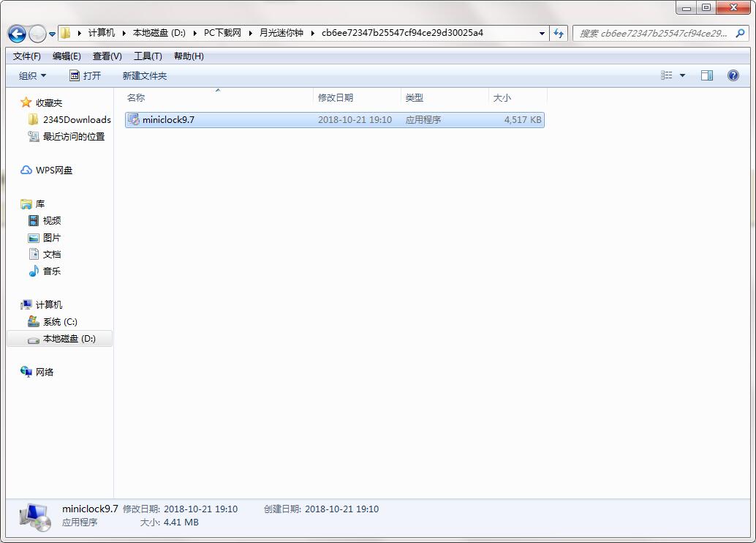Select the 库 libraries node
756x543 pixels.
(x=33, y=203)
